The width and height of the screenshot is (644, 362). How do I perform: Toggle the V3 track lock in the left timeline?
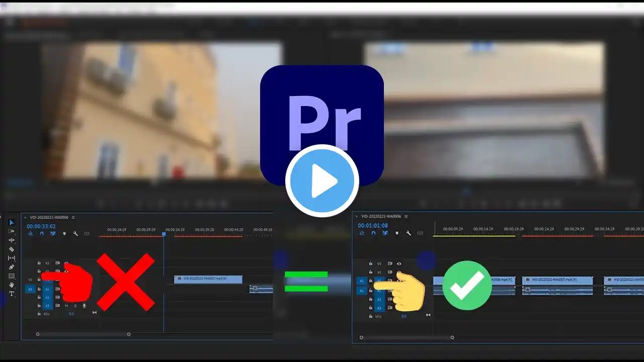click(39, 263)
